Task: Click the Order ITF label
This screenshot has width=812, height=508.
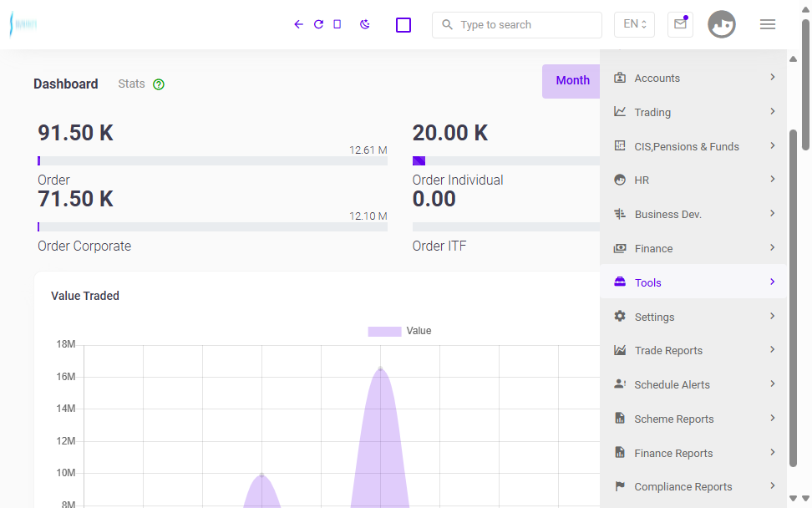Action: coord(439,246)
